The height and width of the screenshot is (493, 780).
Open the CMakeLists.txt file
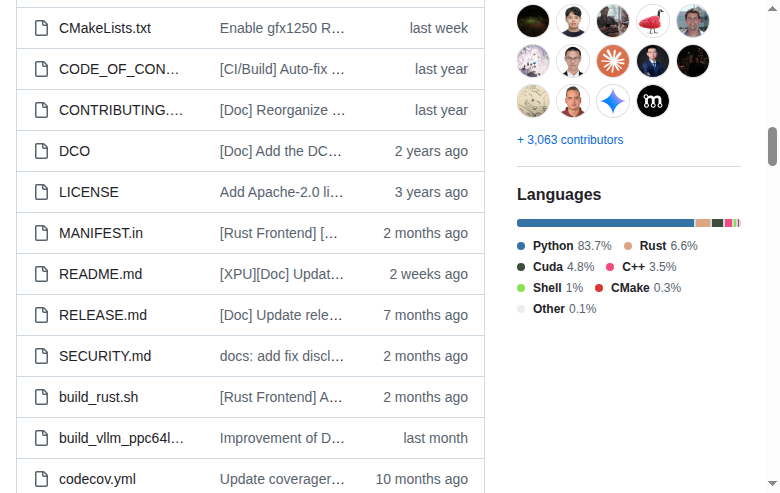point(105,28)
